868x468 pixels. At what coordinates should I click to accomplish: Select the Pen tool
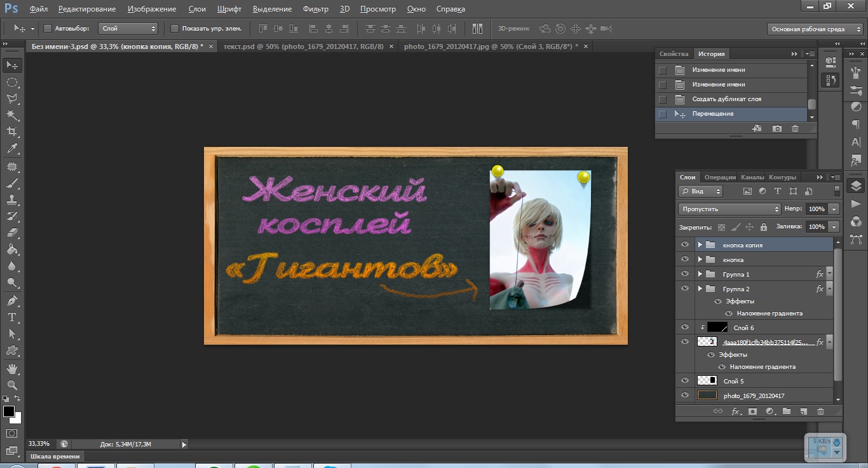[x=11, y=301]
